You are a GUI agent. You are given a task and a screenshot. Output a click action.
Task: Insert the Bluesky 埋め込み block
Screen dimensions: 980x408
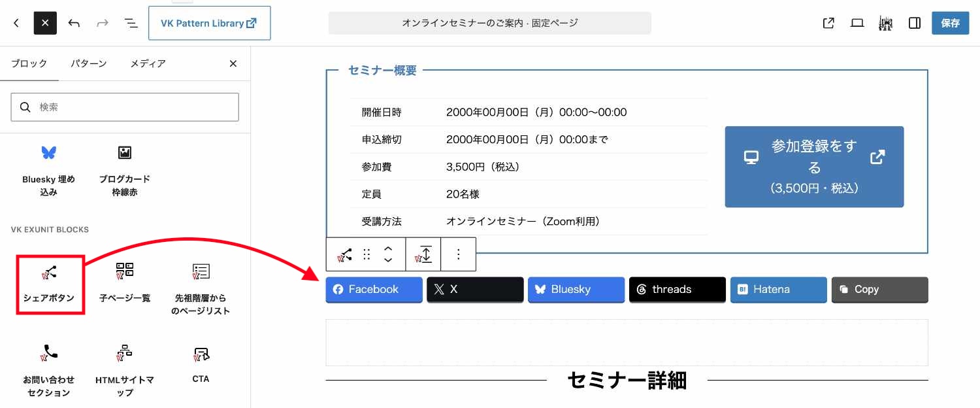pos(49,171)
